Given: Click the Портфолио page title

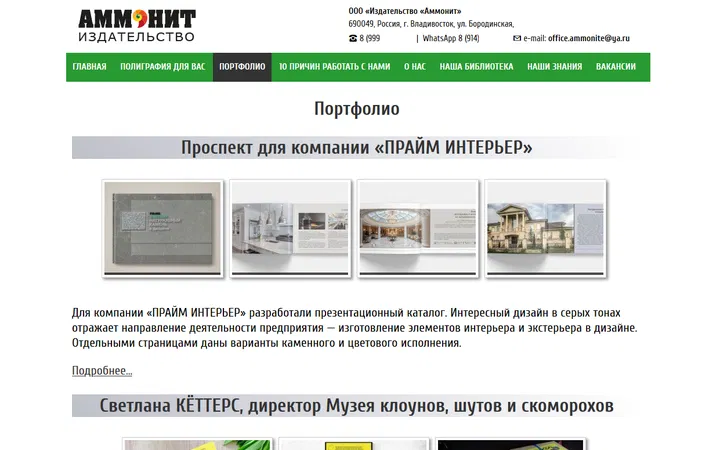Looking at the screenshot, I should coord(357,109).
